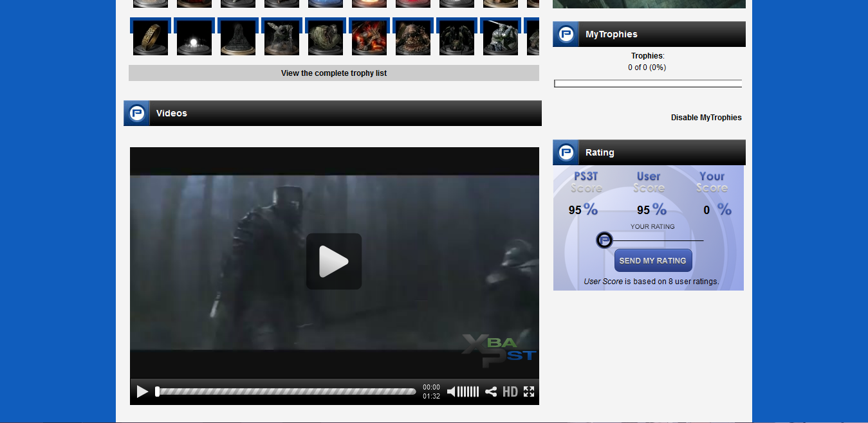View the complete trophy list
Screen dimensions: 868x423
(334, 73)
